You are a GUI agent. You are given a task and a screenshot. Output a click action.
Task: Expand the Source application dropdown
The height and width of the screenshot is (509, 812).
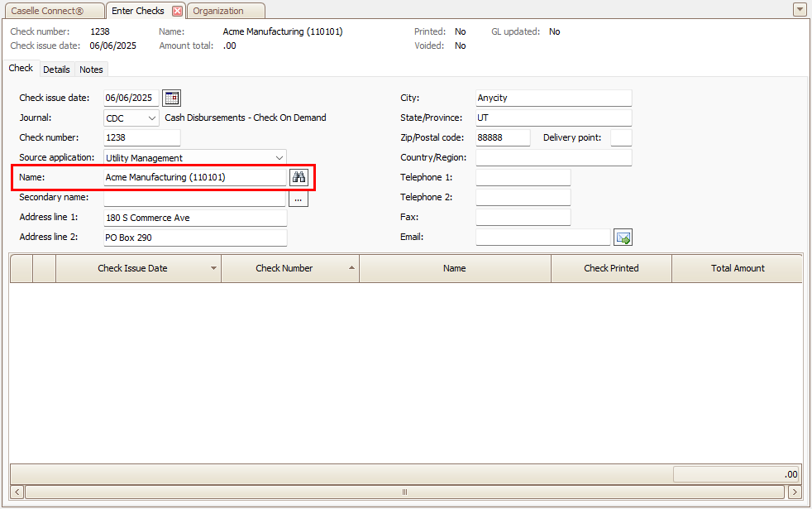(279, 158)
